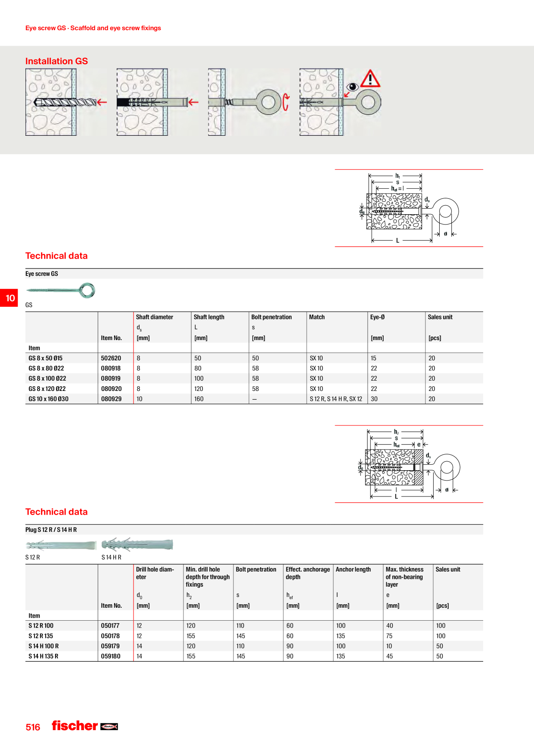534x756 pixels.
Task: Click the warning triangle icon
Action: coord(370,79)
